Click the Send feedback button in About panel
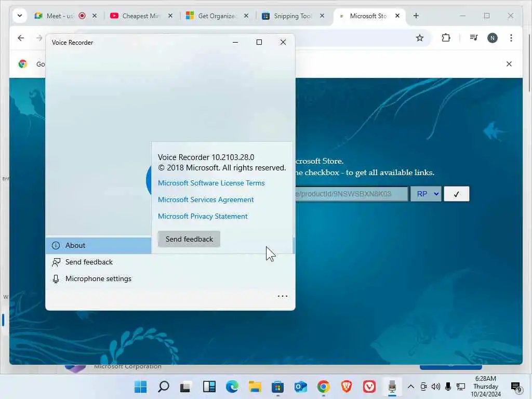This screenshot has width=532, height=399. (x=189, y=239)
